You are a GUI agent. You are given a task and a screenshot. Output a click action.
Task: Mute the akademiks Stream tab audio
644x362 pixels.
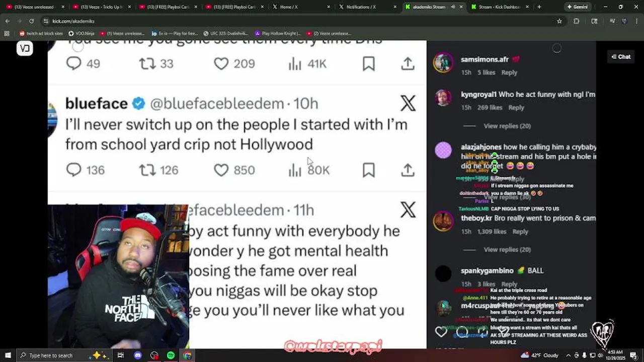(x=453, y=7)
